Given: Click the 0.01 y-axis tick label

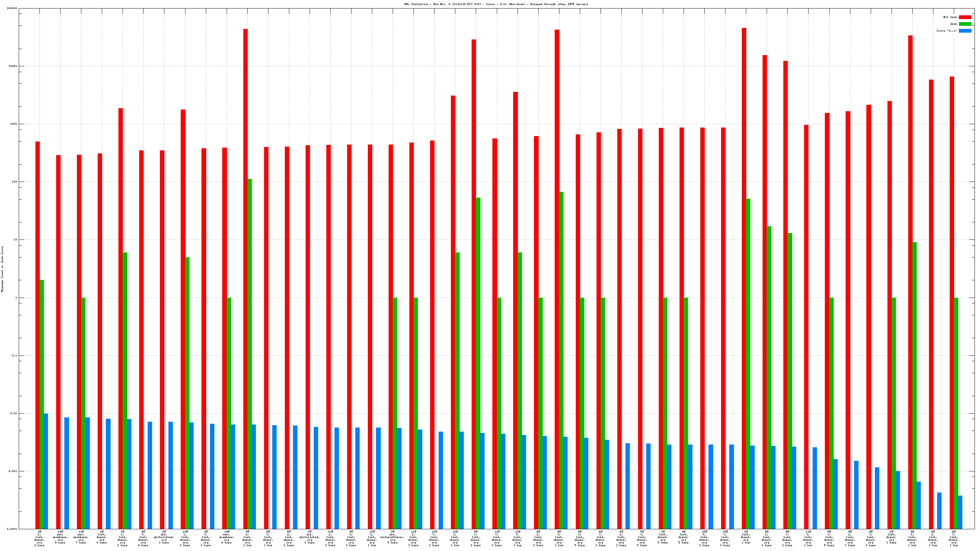Looking at the screenshot, I should click(14, 413).
